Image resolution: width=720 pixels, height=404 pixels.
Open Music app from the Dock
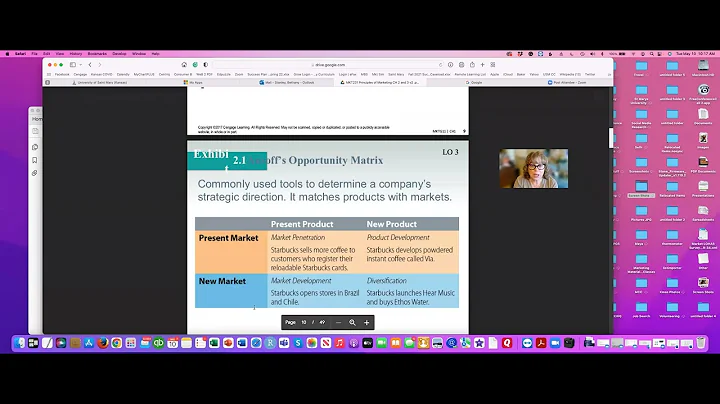pyautogui.click(x=340, y=343)
